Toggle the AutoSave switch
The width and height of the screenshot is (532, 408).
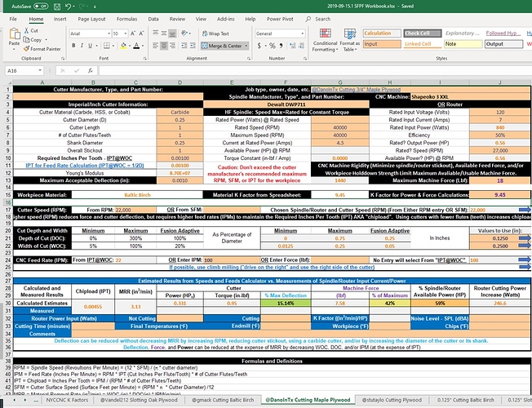tap(41, 6)
